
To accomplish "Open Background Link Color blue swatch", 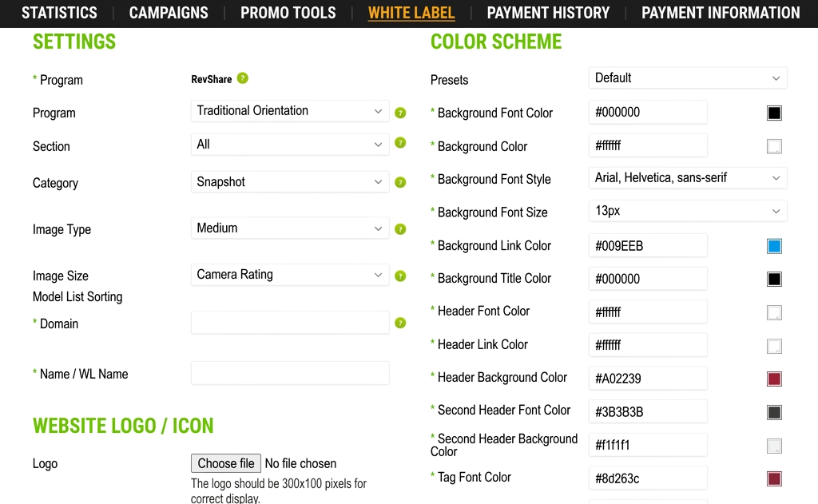I will (x=774, y=246).
